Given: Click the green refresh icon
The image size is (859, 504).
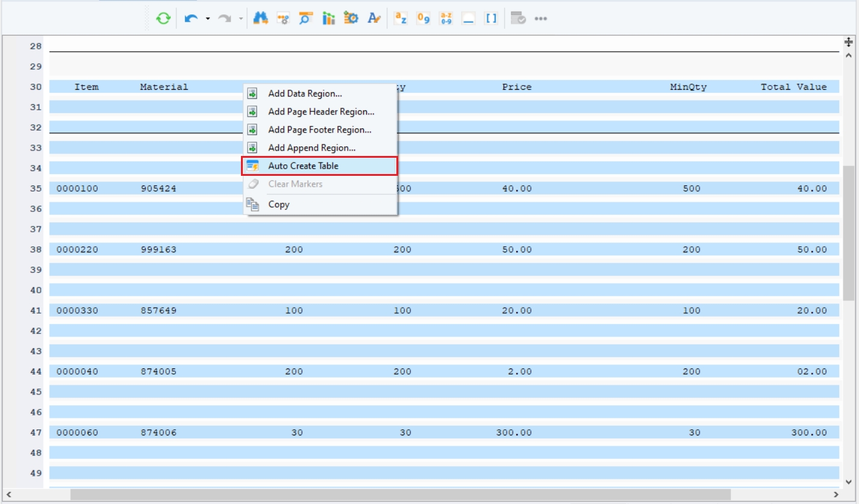Looking at the screenshot, I should (x=163, y=19).
